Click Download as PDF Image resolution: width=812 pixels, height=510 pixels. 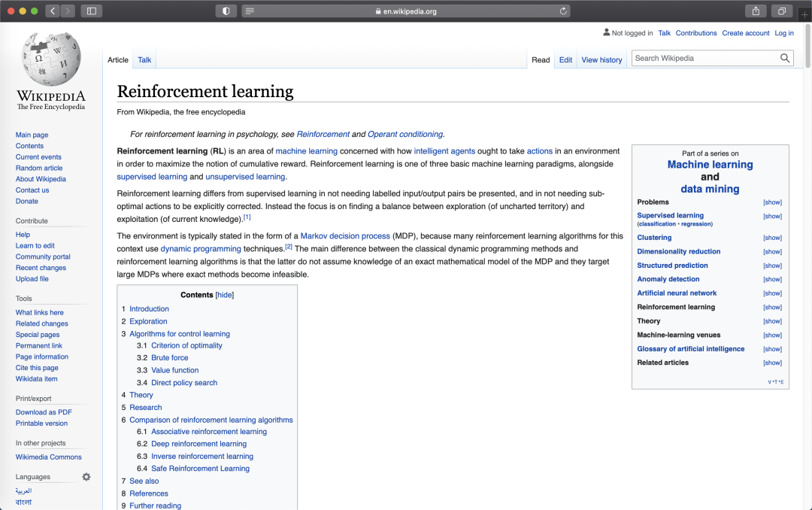pos(44,412)
